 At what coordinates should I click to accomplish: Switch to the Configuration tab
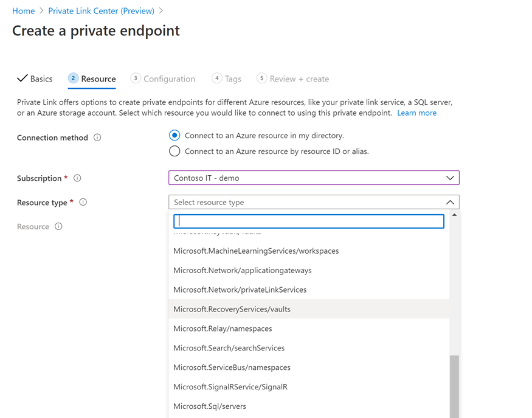[169, 79]
